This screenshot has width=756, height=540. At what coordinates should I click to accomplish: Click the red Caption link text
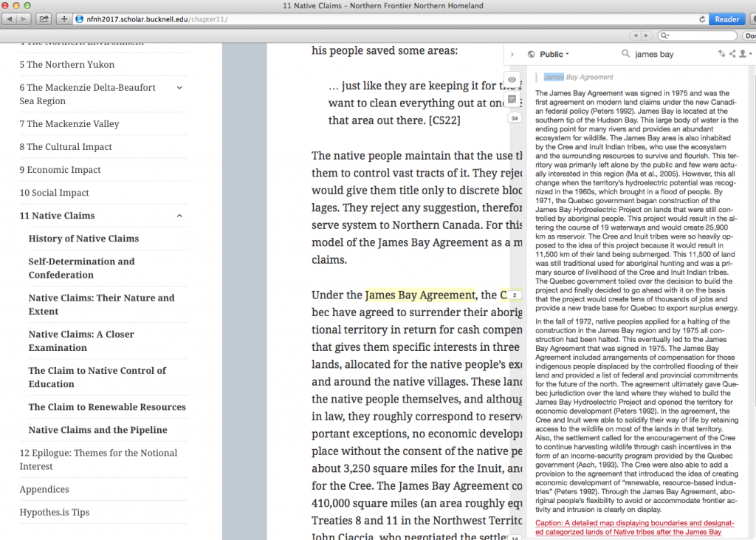[628, 527]
